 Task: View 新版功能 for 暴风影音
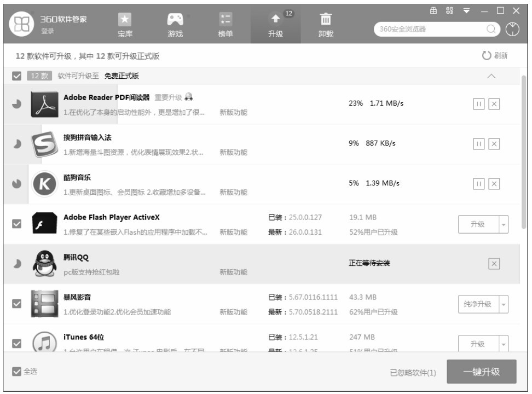pos(233,312)
